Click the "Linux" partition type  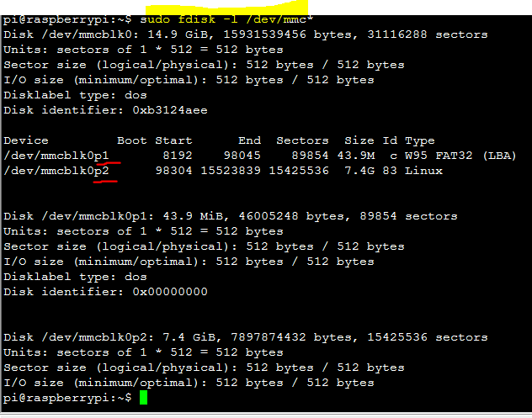[423, 171]
